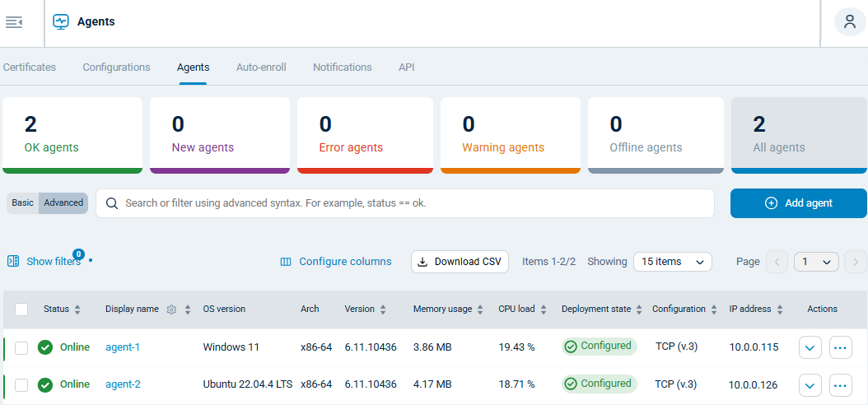This screenshot has height=405, width=868.
Task: Sort by Memory usage column arrows
Action: 480,310
